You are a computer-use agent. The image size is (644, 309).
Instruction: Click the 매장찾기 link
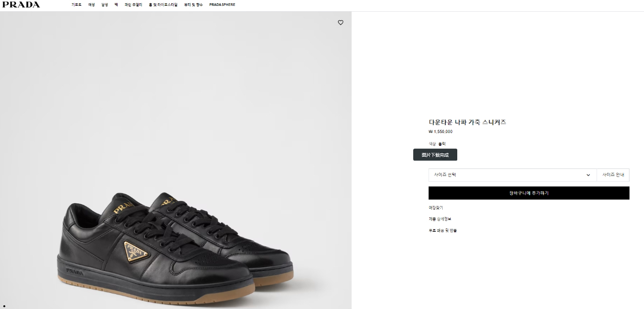click(436, 208)
